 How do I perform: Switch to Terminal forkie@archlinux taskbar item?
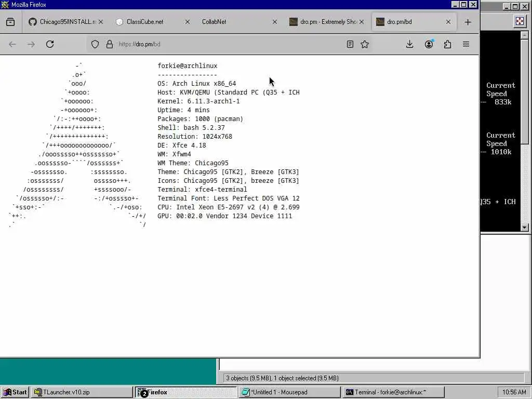(x=393, y=392)
